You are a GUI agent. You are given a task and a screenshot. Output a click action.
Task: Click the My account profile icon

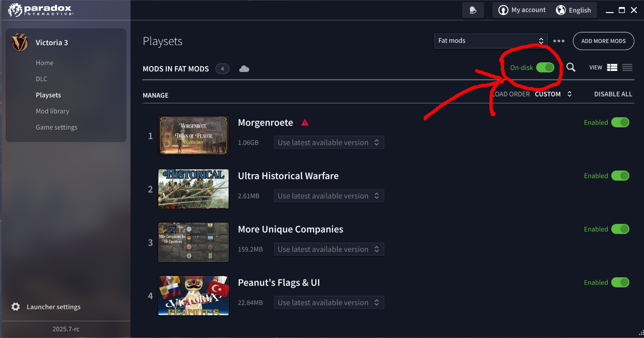pos(503,10)
